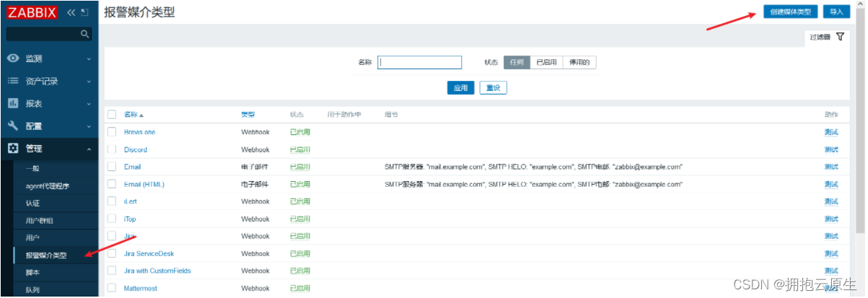Select the 停用的 status option
The height and width of the screenshot is (298, 868).
(x=579, y=63)
